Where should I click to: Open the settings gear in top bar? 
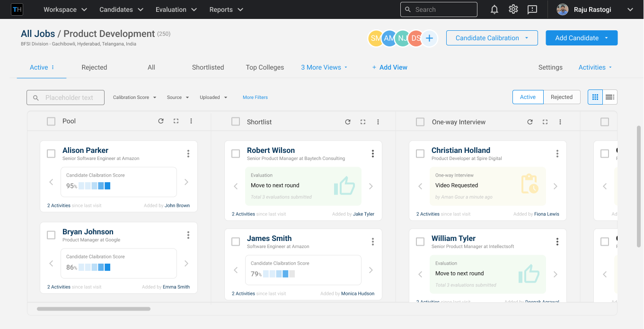[x=513, y=9]
